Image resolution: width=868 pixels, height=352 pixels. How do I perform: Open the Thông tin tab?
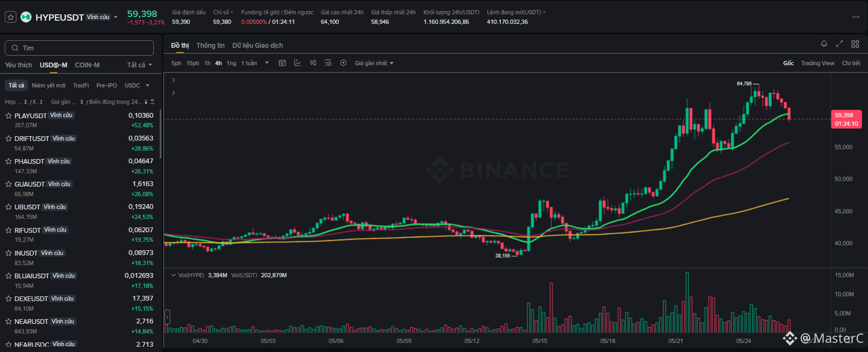click(x=211, y=46)
